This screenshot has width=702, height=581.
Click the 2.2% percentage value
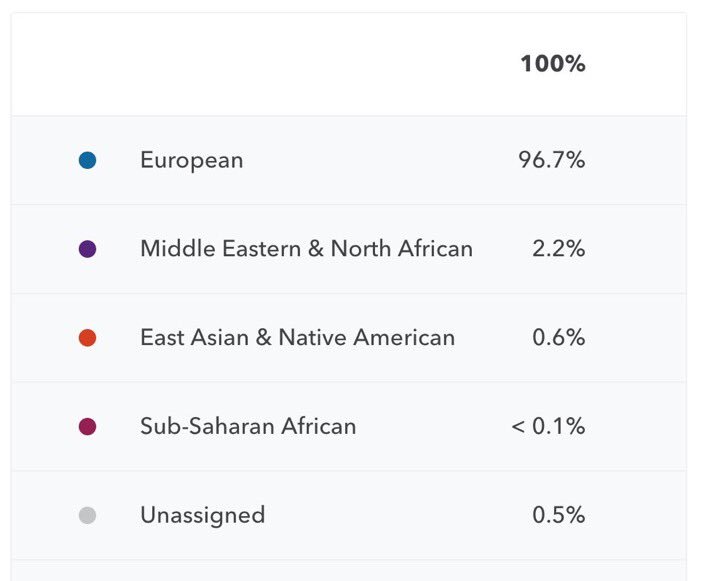click(558, 249)
